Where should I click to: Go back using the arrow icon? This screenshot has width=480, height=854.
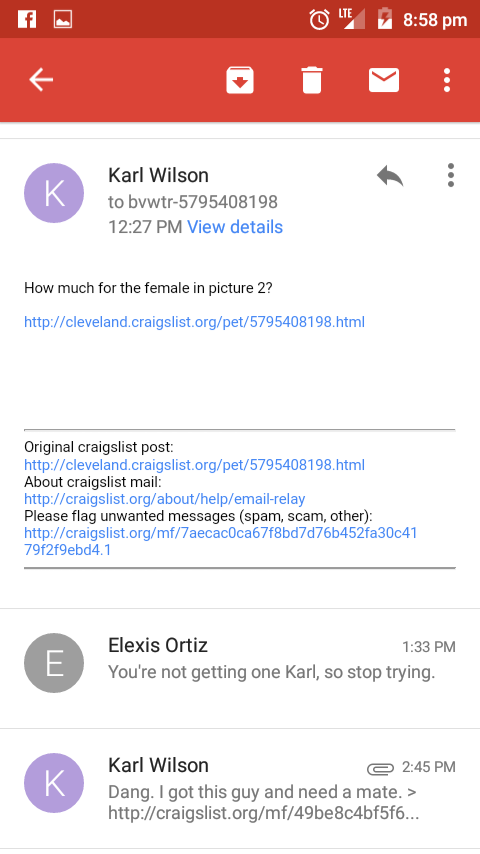(x=41, y=80)
